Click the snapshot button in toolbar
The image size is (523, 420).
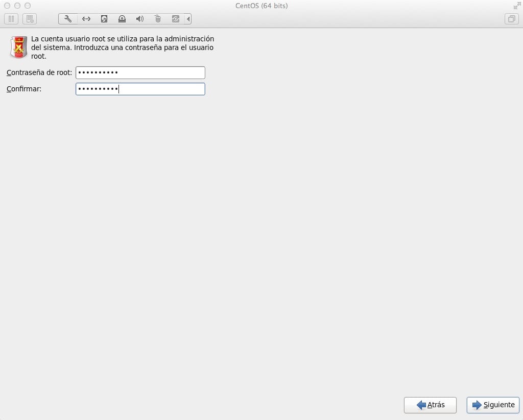tap(30, 19)
